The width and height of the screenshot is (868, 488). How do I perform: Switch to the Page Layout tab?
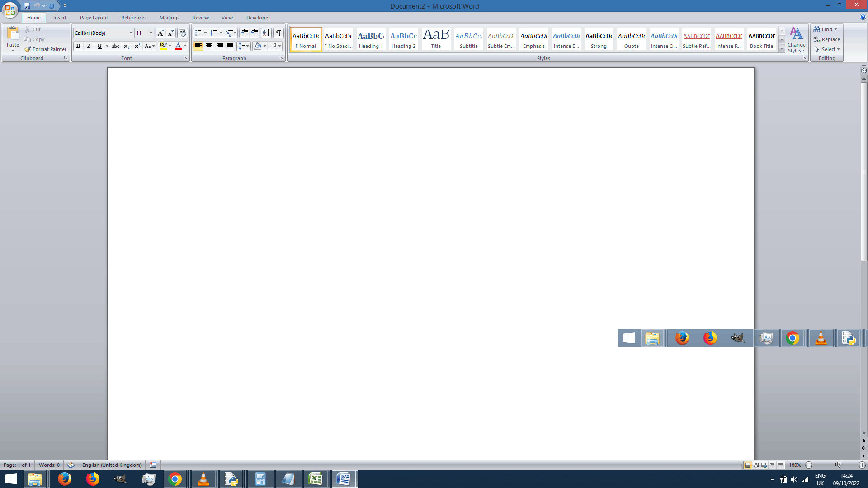pos(94,18)
